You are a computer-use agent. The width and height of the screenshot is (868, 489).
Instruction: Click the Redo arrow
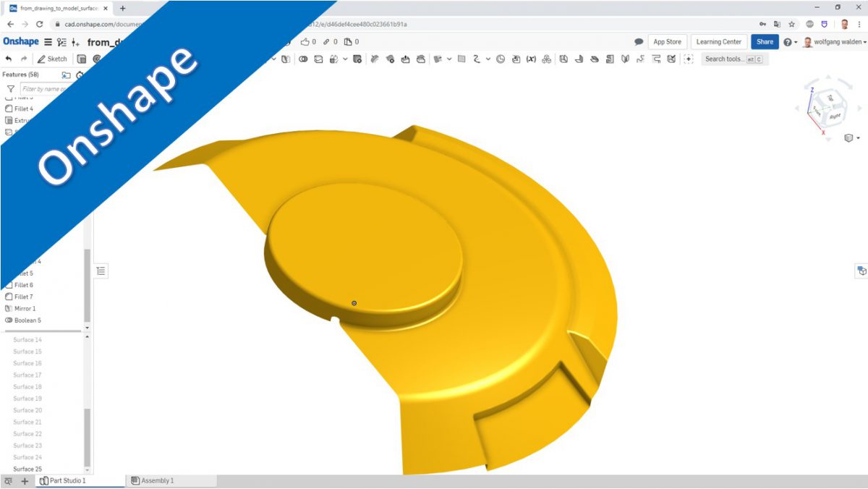click(x=24, y=59)
